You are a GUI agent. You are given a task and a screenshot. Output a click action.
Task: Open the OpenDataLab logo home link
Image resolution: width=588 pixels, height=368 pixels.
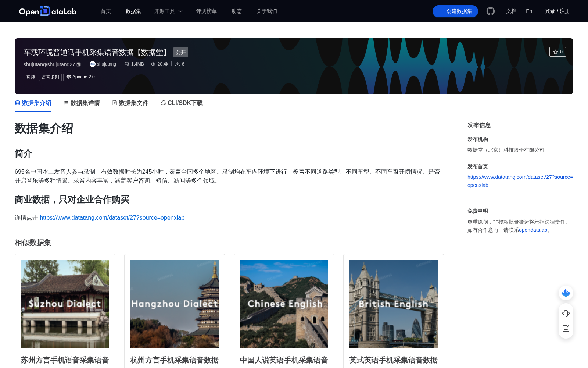pyautogui.click(x=48, y=11)
